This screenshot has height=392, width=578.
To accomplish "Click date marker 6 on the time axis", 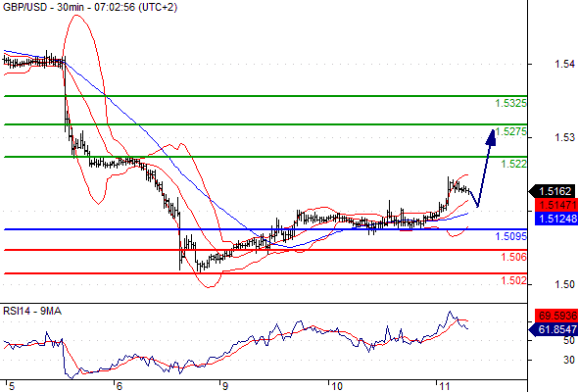I will pos(119,386).
